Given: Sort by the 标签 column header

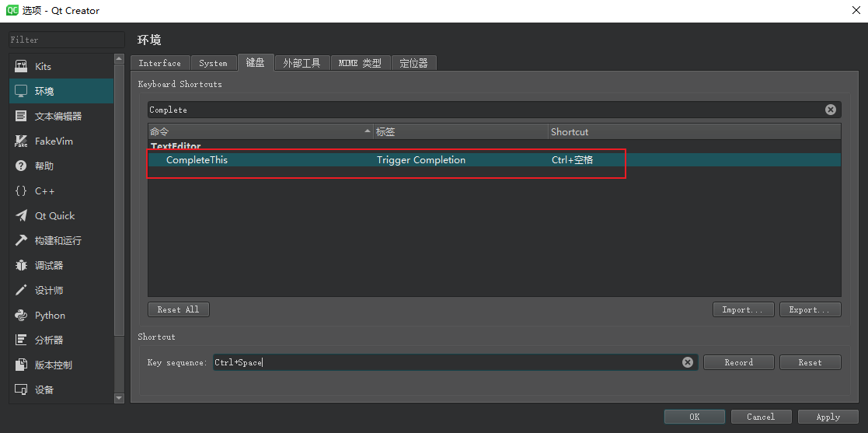Looking at the screenshot, I should coord(461,132).
